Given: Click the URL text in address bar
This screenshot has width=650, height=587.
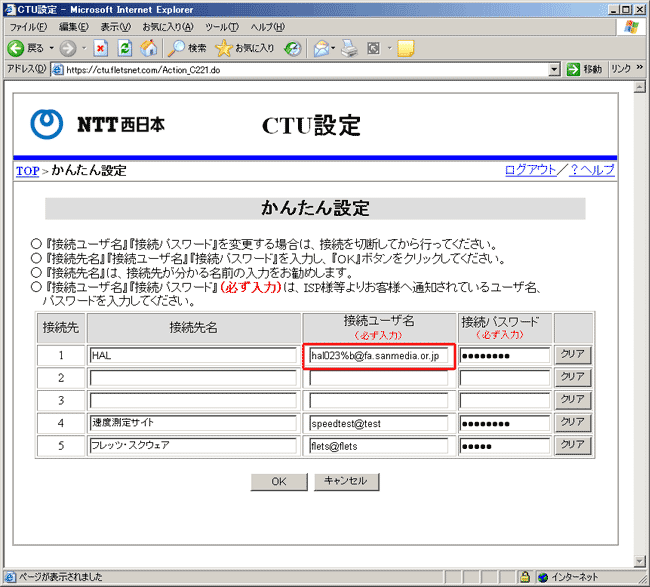Looking at the screenshot, I should coord(143,70).
